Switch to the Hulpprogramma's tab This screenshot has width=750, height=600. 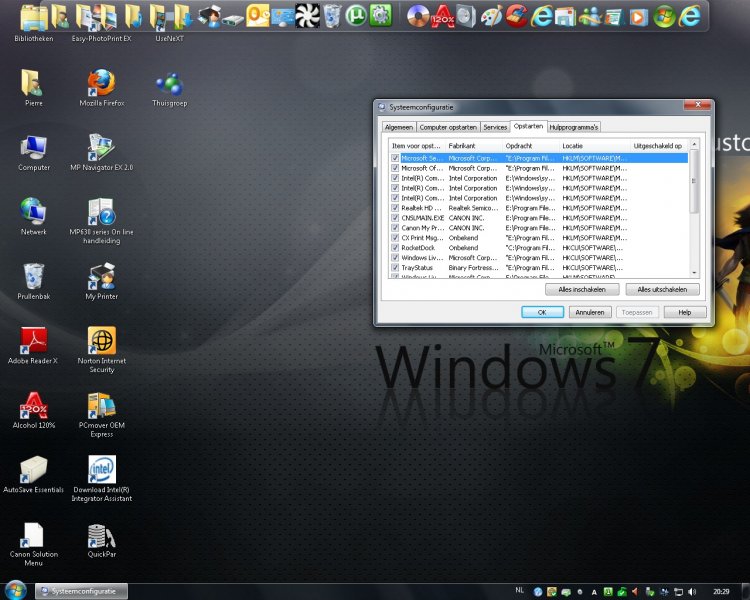574,127
